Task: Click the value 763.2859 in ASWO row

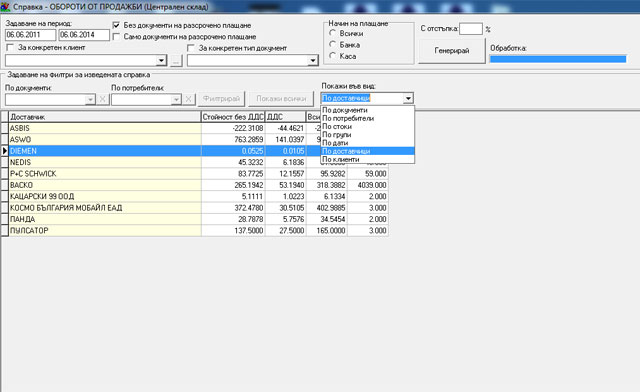Action: click(249, 140)
